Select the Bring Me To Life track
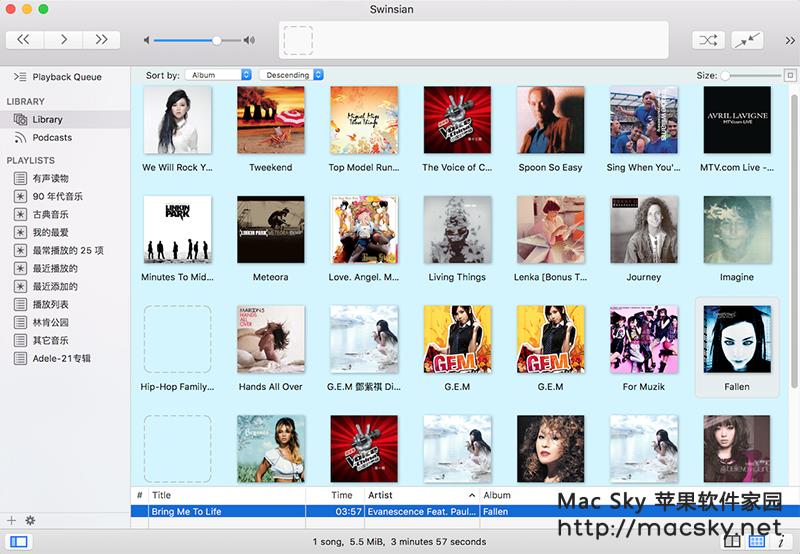Image resolution: width=800 pixels, height=554 pixels. (x=186, y=512)
